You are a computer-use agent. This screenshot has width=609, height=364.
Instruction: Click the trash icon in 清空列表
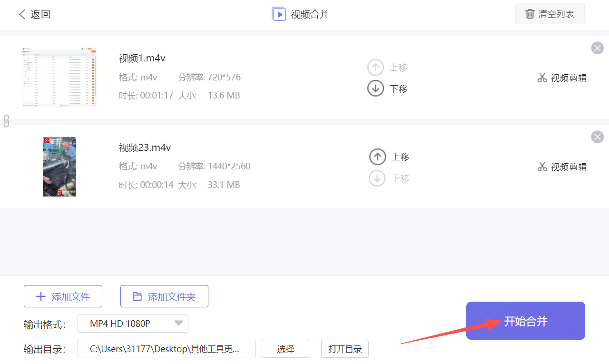(x=530, y=14)
